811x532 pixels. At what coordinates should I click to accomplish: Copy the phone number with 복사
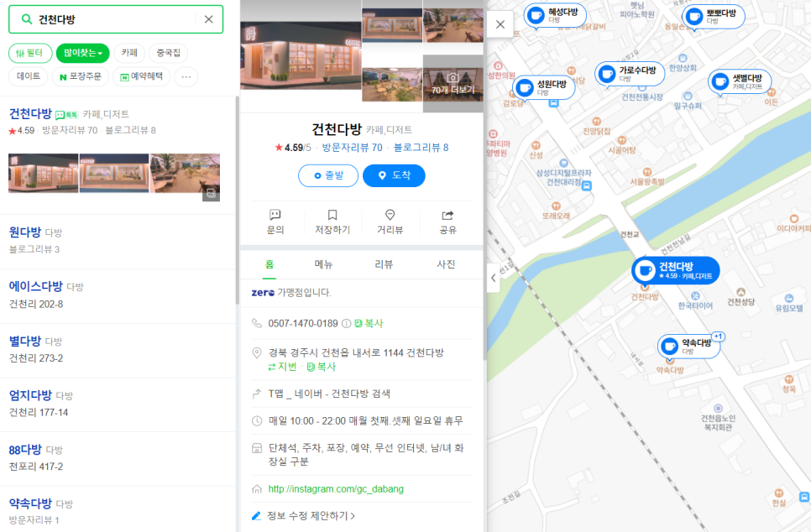click(369, 324)
